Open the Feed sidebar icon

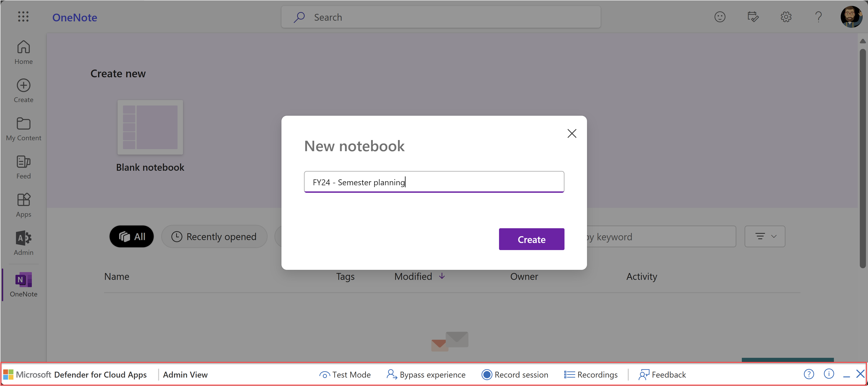23,167
